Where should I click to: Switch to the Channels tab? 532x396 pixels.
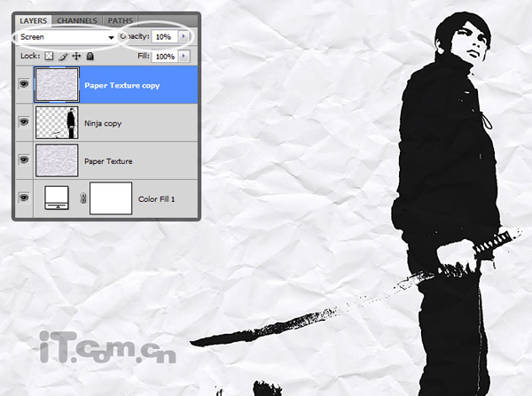[x=77, y=20]
